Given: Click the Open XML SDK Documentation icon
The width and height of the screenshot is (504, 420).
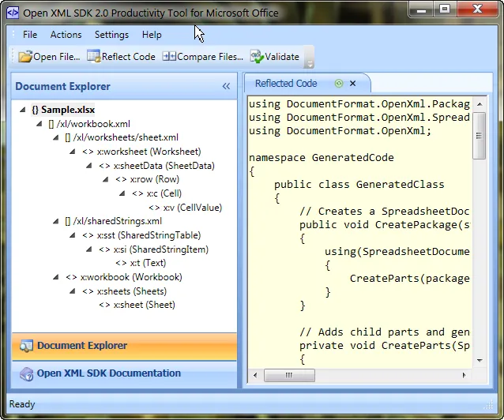Looking at the screenshot, I should [26, 374].
